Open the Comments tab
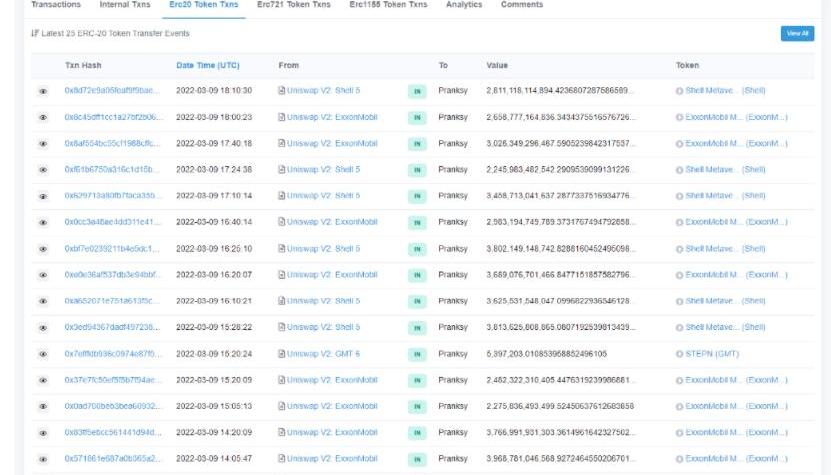This screenshot has height=475, width=831. (x=522, y=5)
